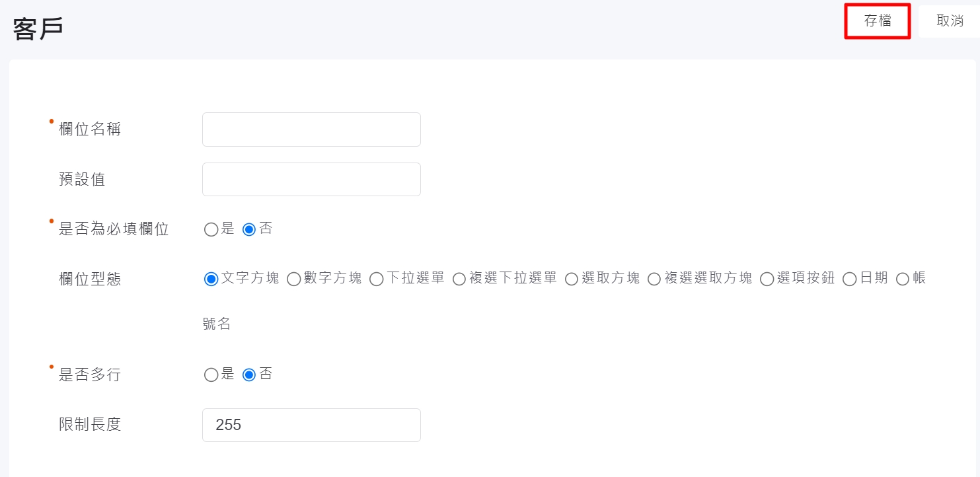This screenshot has height=477, width=980.
Task: Click the 限制長度 field showing 255
Action: [x=311, y=425]
